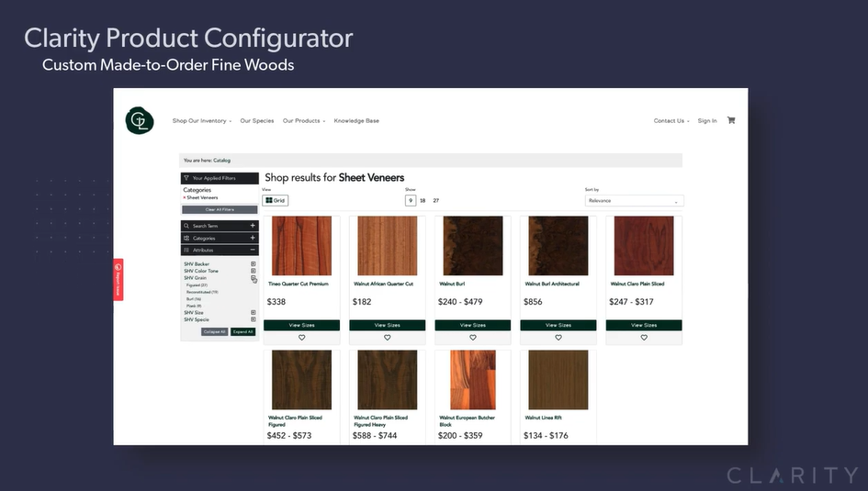The image size is (868, 491).
Task: Click the funnel icon in Your Applied Filters
Action: click(x=186, y=178)
